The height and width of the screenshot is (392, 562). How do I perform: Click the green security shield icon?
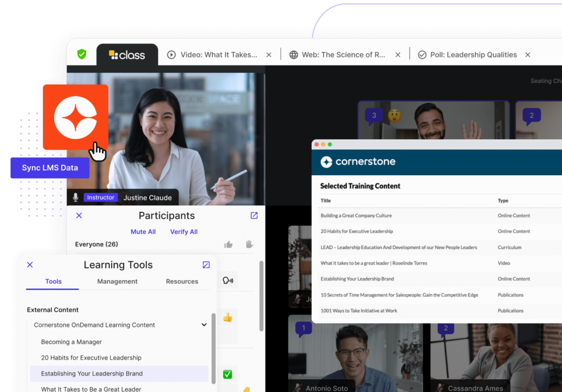[x=81, y=54]
